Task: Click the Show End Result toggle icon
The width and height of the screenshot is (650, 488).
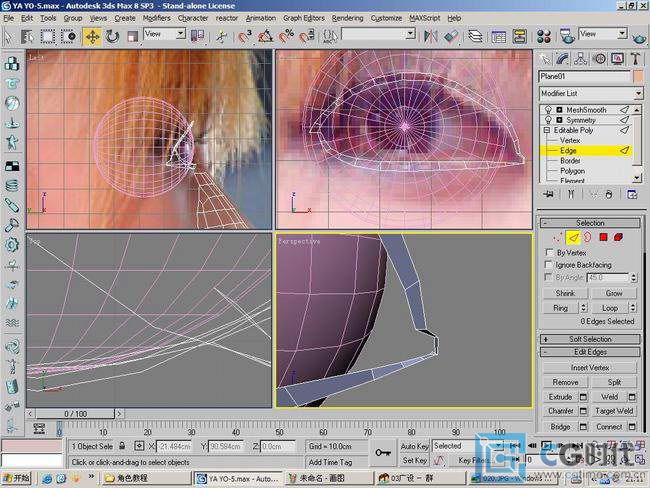Action: coord(571,194)
